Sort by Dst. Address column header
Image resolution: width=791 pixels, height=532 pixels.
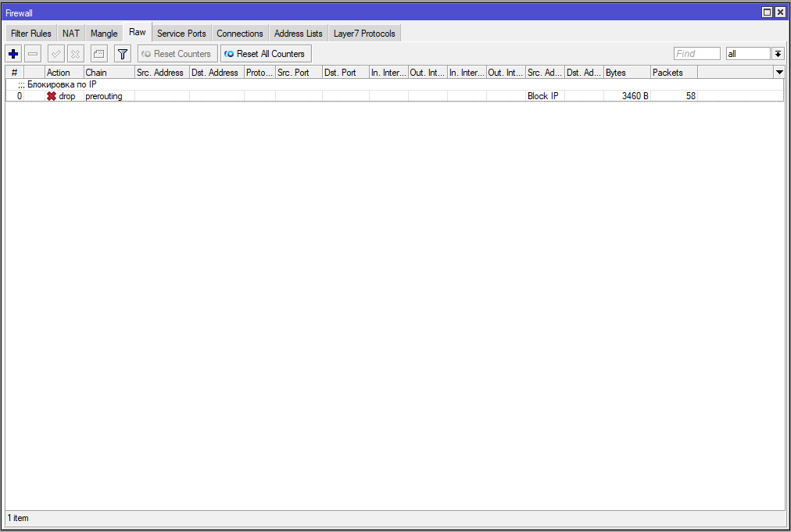(x=217, y=73)
